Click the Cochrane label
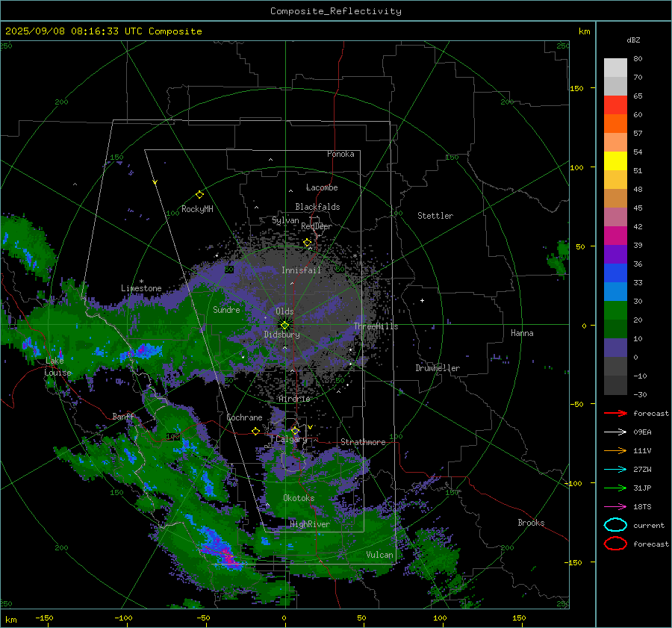The width and height of the screenshot is (672, 628). click(244, 417)
